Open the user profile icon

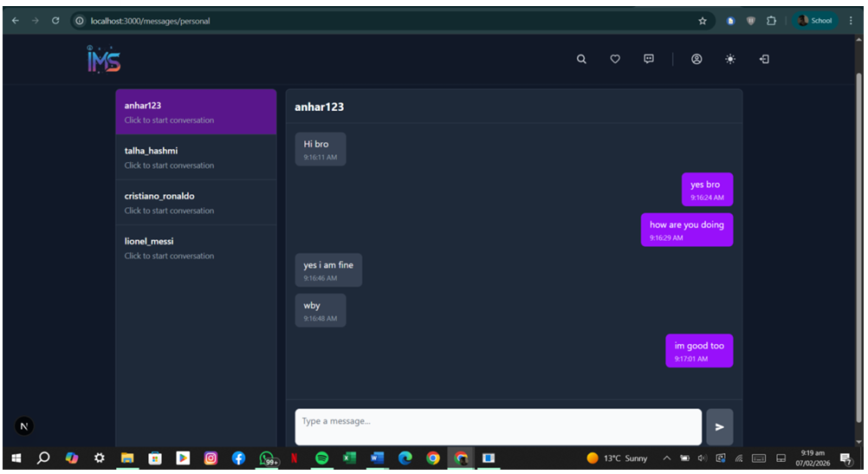[x=696, y=59]
